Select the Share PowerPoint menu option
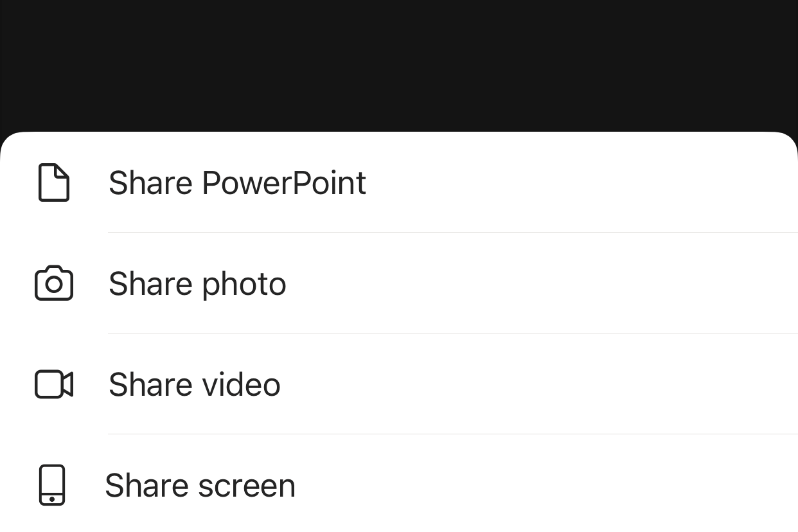The image size is (798, 532). point(237,183)
